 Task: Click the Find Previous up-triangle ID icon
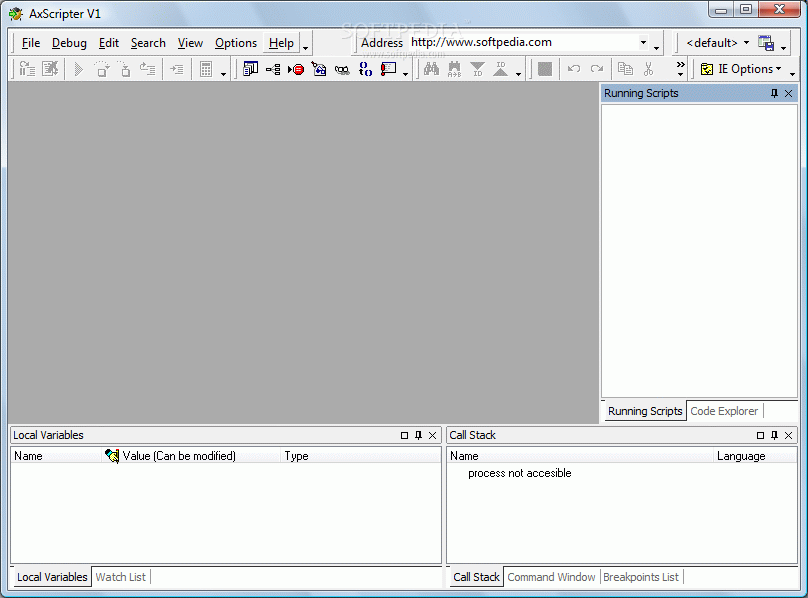tap(500, 69)
